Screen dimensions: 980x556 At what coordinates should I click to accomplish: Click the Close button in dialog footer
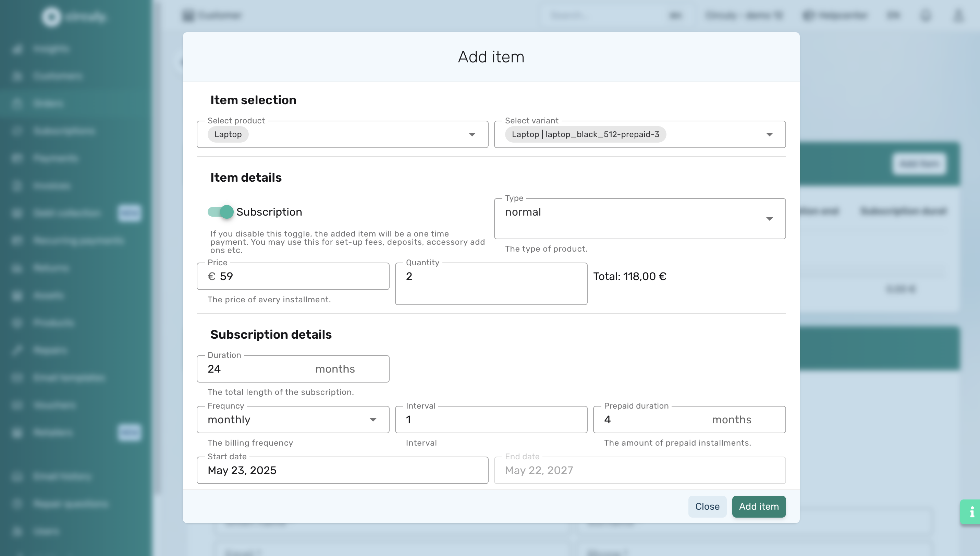(x=707, y=507)
